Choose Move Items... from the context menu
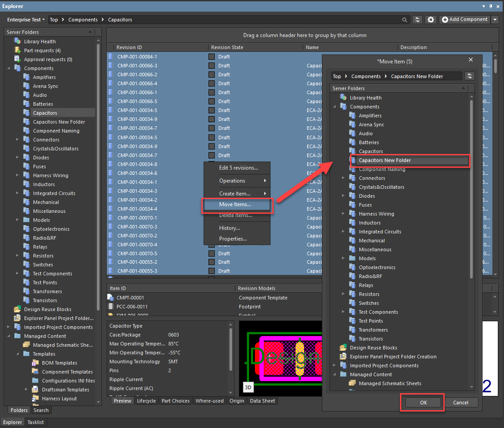Screen dimensions: 504x428 (x=237, y=204)
